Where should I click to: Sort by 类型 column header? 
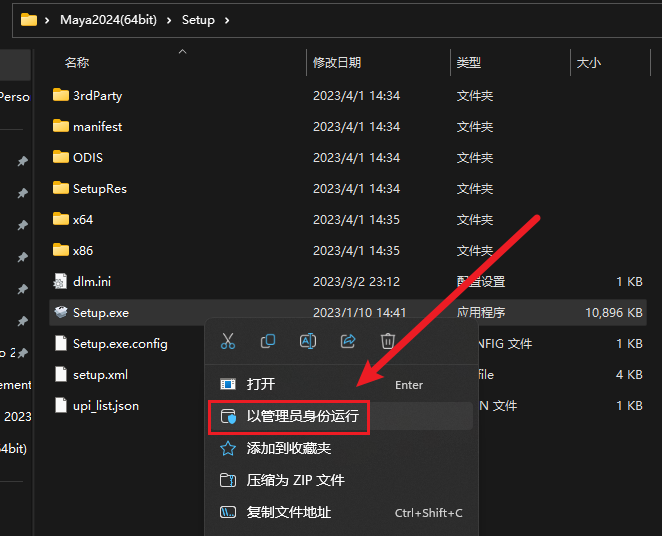tap(469, 63)
